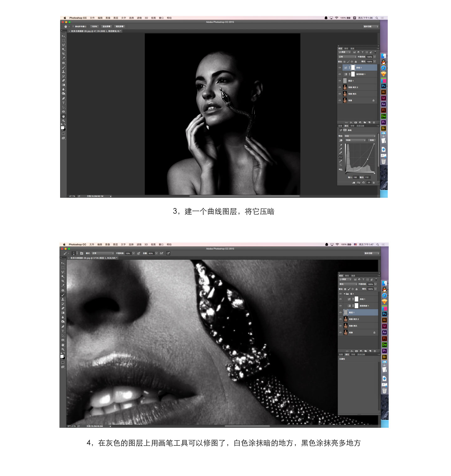Pick the black point eyedropper in Curves panel
This screenshot has height=476, width=451.
click(x=341, y=145)
